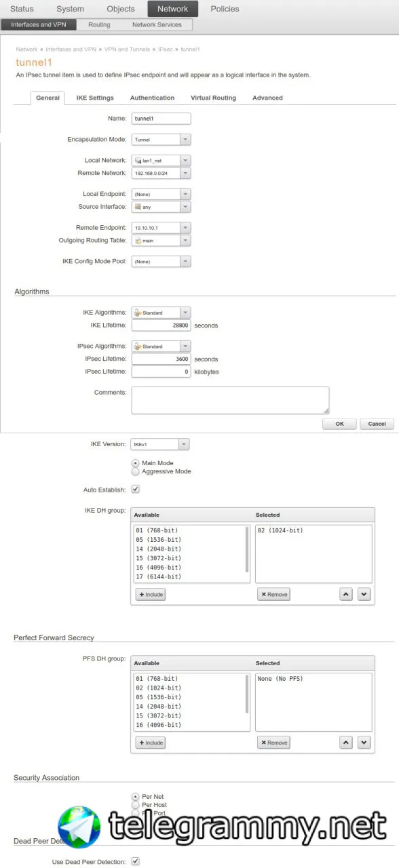
Task: Move selected IKE DH group down
Action: coord(364,594)
